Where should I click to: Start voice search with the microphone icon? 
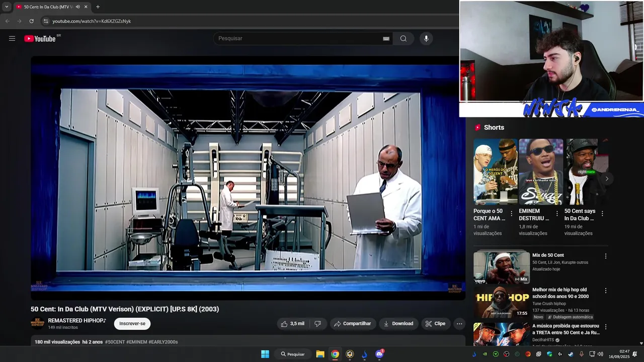coord(426,39)
